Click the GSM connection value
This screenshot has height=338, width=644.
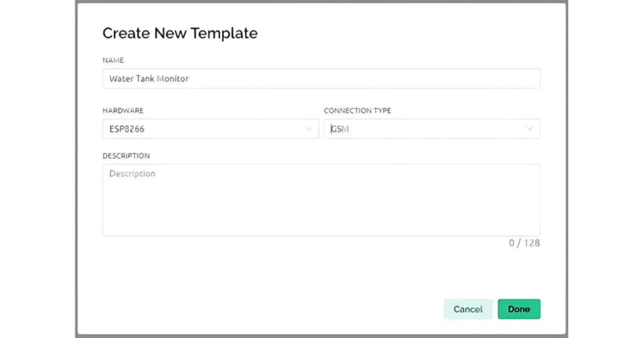340,129
